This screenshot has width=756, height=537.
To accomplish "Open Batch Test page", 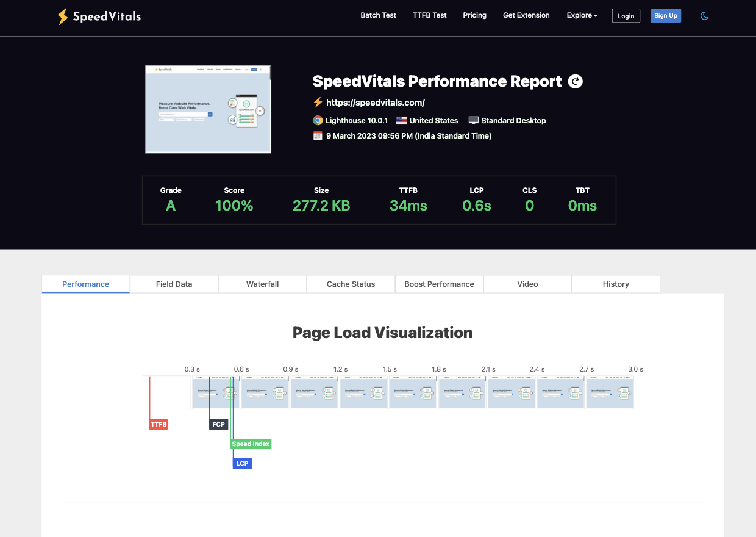I will (379, 15).
